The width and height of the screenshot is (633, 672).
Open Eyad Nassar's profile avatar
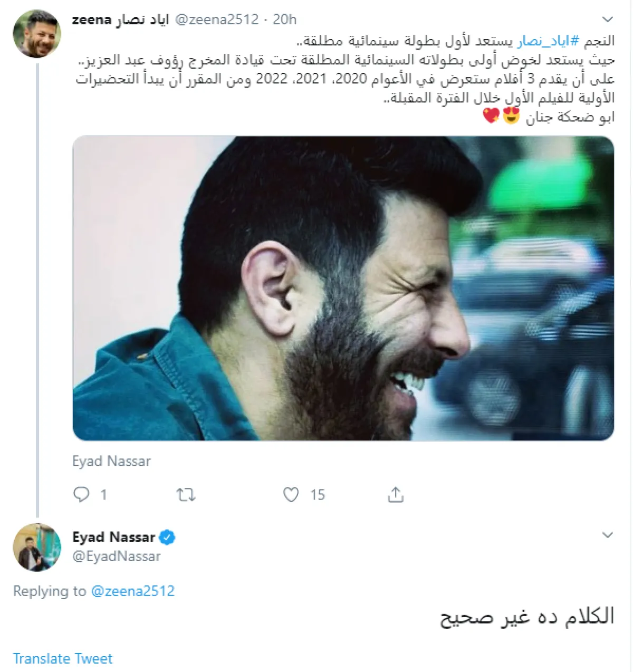pyautogui.click(x=37, y=547)
